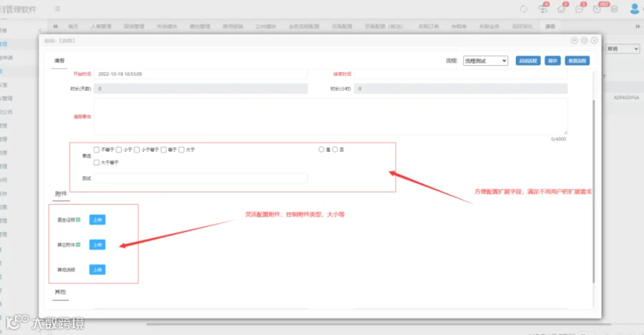
Task: Click the empty 结束时间 field
Action: click(461, 74)
